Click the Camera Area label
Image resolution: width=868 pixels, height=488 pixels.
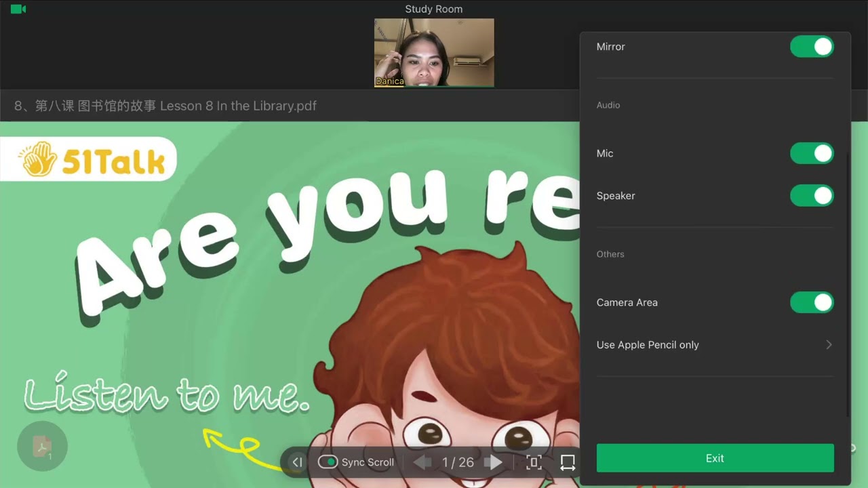[x=627, y=302]
